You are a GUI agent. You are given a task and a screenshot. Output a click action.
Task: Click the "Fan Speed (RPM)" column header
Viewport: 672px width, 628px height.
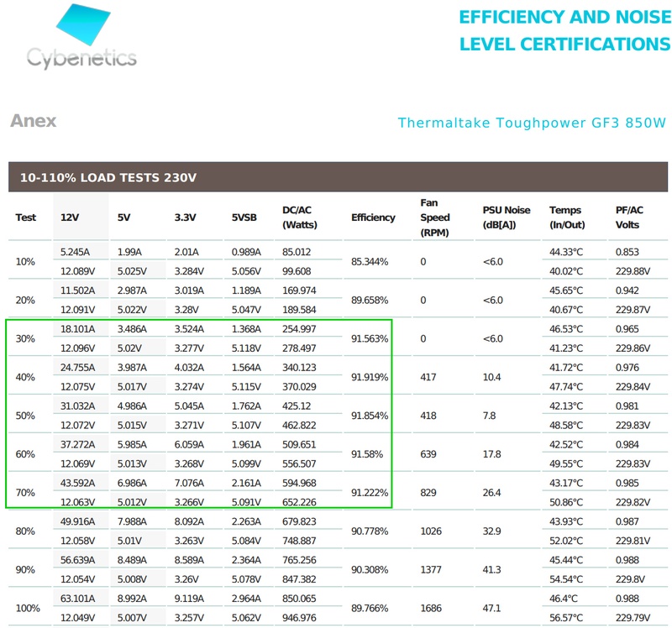(435, 217)
